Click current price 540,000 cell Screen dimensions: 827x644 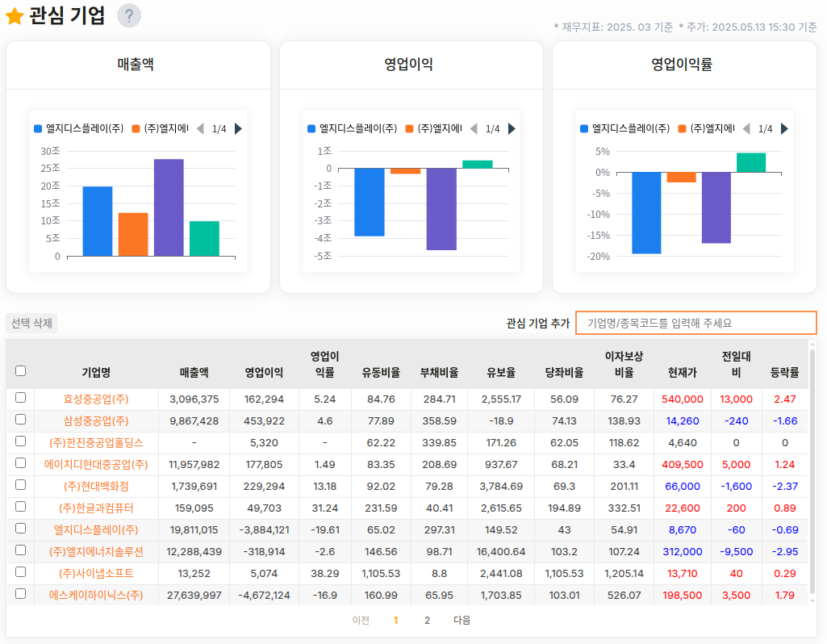point(683,399)
